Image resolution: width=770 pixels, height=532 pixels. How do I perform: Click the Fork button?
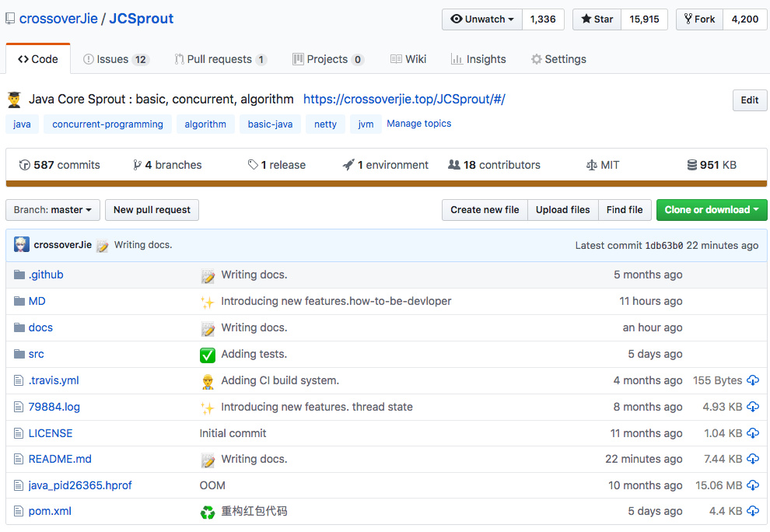point(699,19)
